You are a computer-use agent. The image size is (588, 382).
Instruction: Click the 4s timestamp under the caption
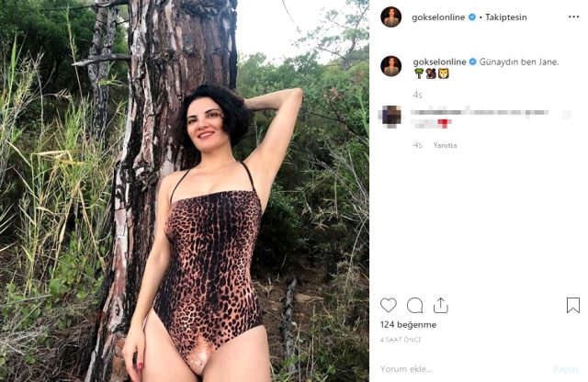[x=417, y=95]
